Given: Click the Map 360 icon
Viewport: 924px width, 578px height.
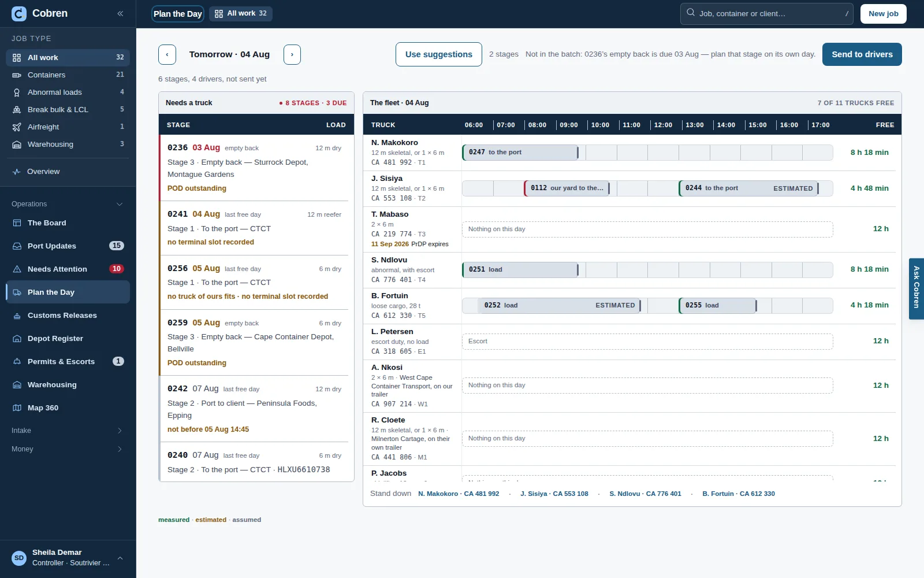Looking at the screenshot, I should pos(17,408).
